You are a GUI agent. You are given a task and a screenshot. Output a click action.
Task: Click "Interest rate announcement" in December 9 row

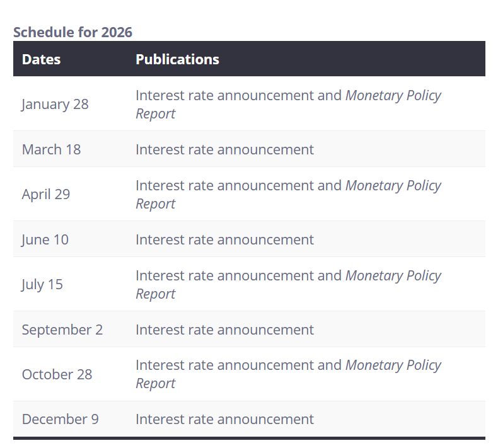pos(224,419)
